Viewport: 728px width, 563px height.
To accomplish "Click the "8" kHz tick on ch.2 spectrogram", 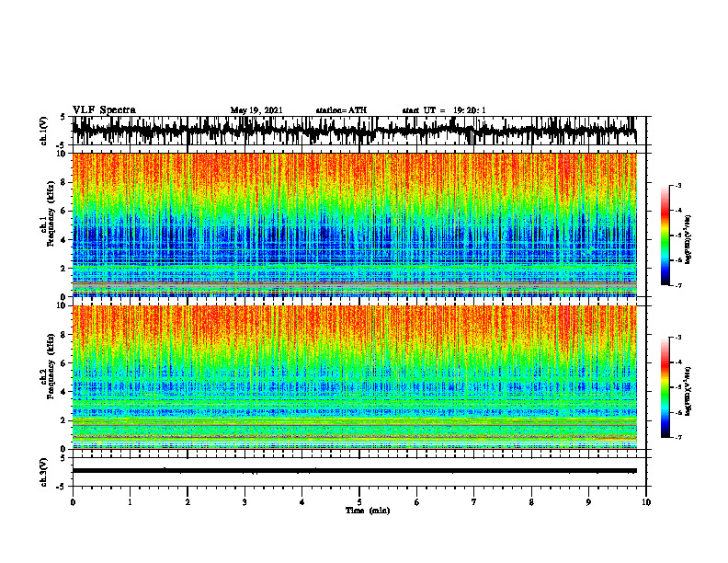I will [x=63, y=335].
